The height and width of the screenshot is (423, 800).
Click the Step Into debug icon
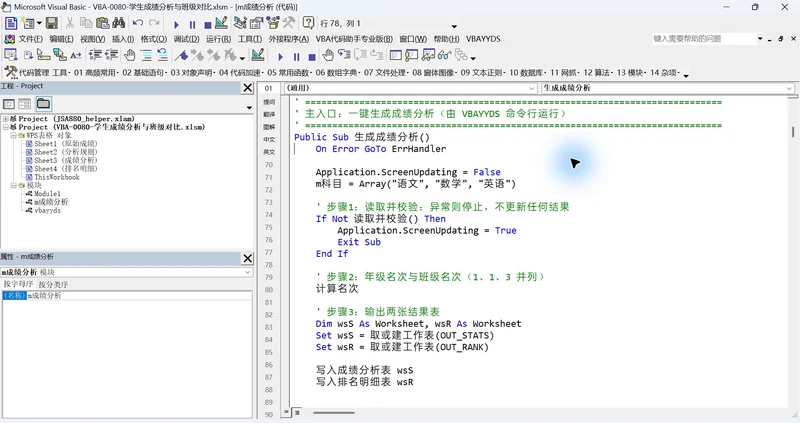point(344,55)
